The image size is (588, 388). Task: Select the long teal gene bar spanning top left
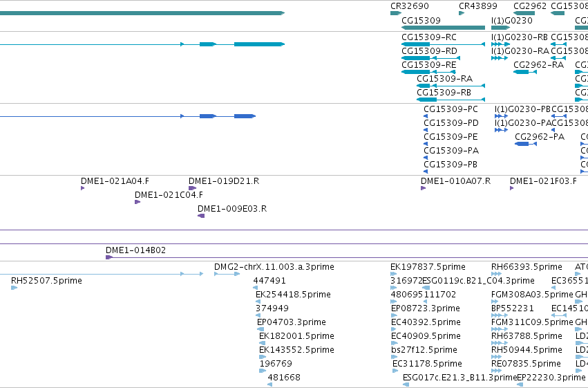click(x=142, y=13)
